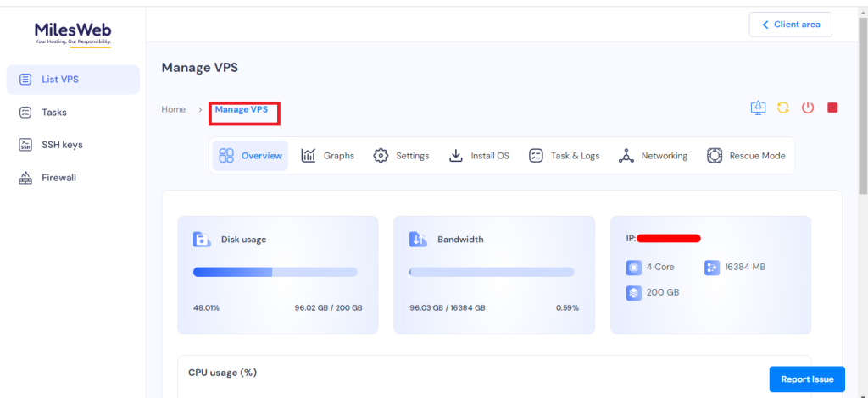Select the Networking tab
This screenshot has height=398, width=868.
653,156
